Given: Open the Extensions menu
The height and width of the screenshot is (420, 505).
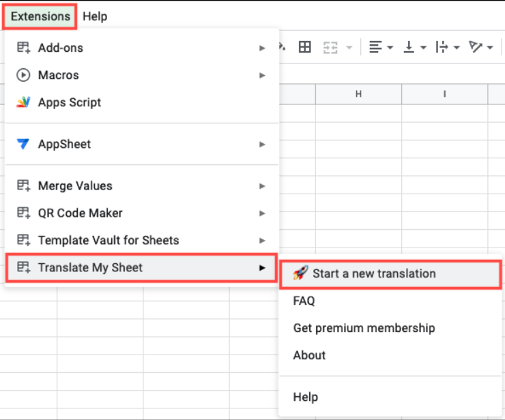Looking at the screenshot, I should click(40, 16).
